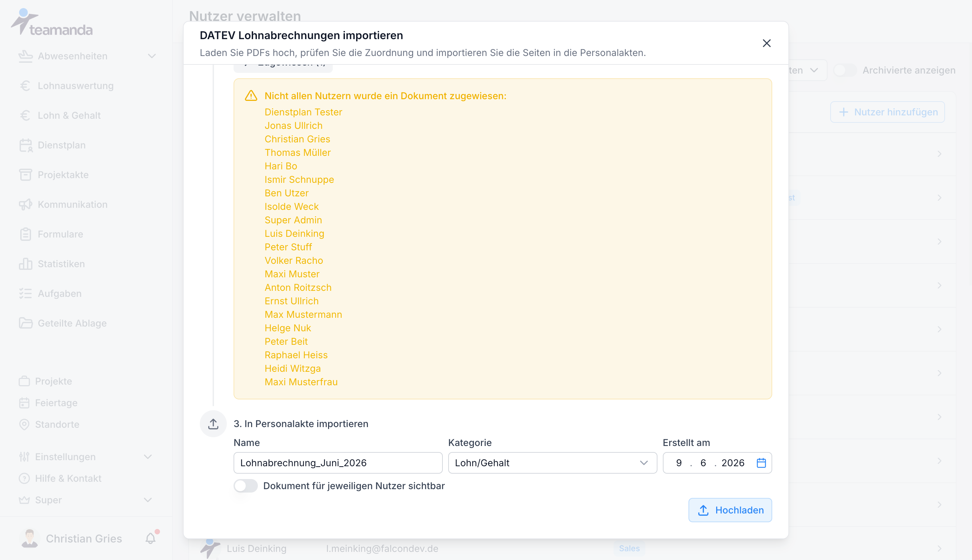
Task: Click Max Mustermann in warning list
Action: click(x=303, y=314)
